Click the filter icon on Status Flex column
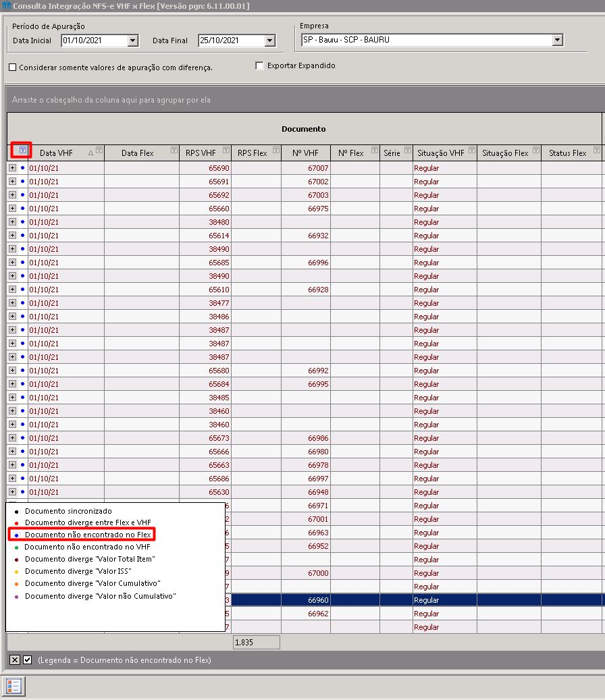The image size is (605, 700). (x=596, y=150)
